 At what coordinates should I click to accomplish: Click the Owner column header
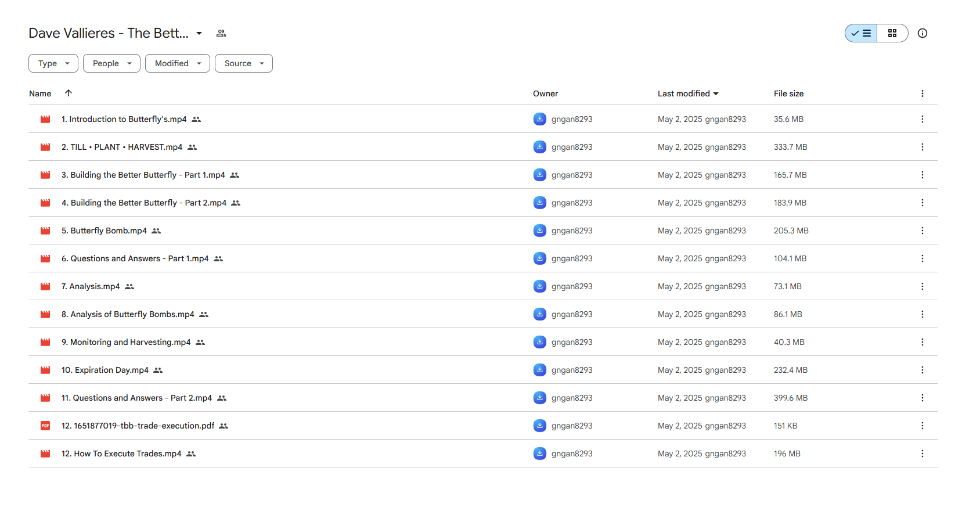(546, 93)
